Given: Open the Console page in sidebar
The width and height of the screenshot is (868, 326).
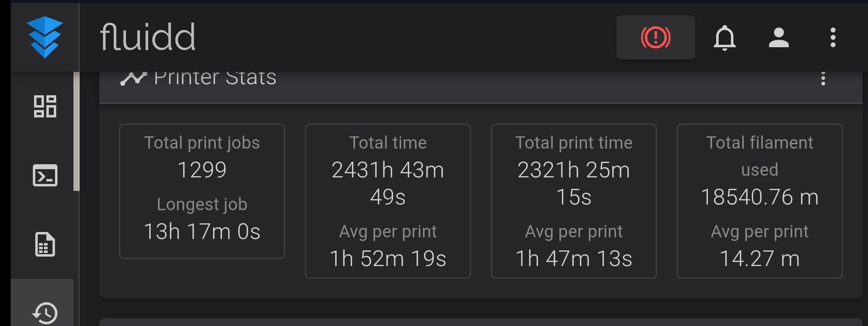Looking at the screenshot, I should pos(45,175).
